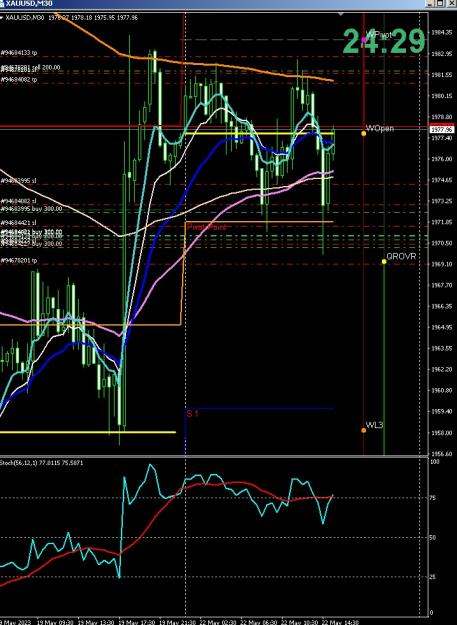Select the yellow QROVR marker dot
This screenshot has width=457, height=625.
point(384,261)
